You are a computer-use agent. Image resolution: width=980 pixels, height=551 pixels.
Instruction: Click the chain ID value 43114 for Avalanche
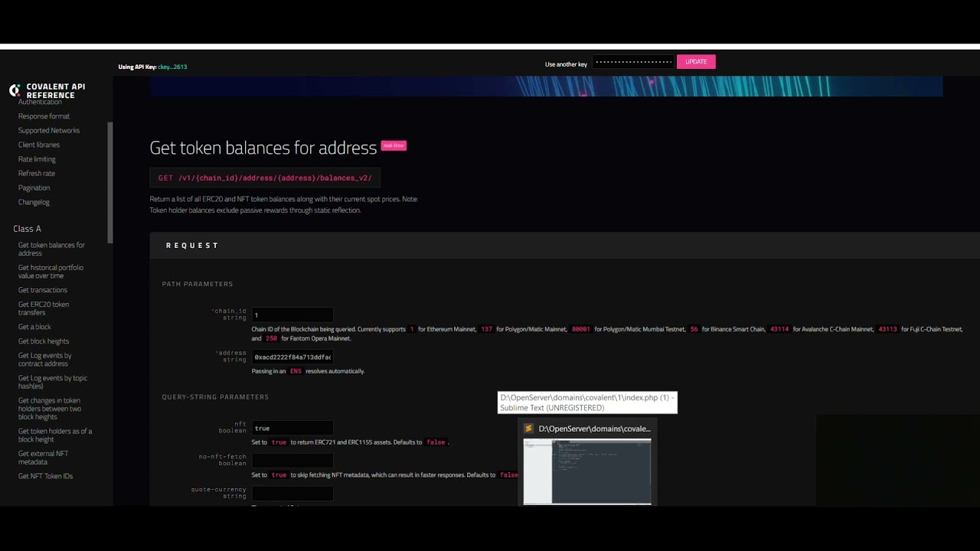click(779, 329)
